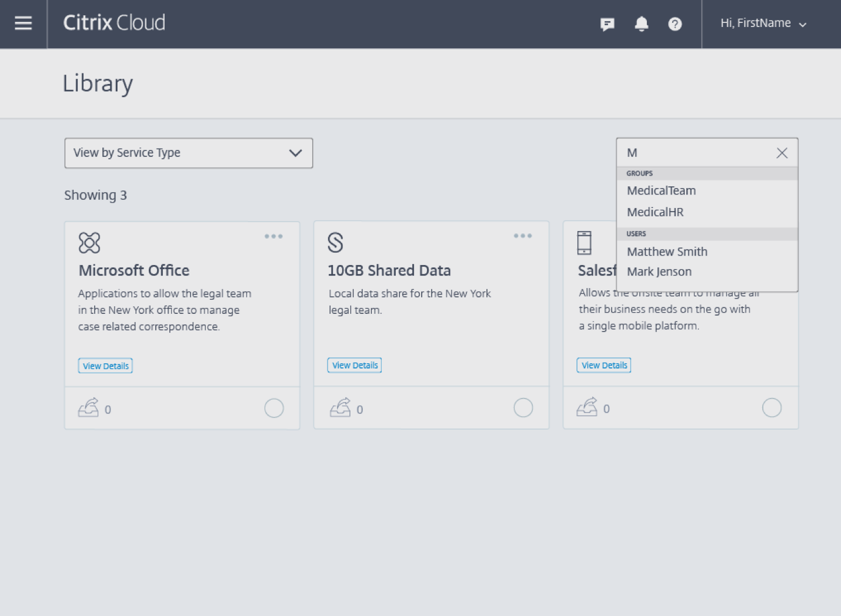Screen dimensions: 841x616
Task: View Details of Microsoft Office
Action: (105, 366)
